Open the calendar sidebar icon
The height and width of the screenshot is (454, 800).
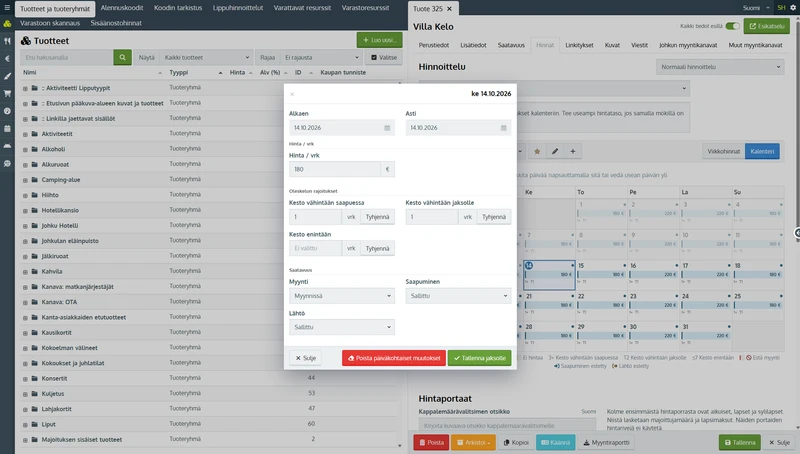coord(7,129)
